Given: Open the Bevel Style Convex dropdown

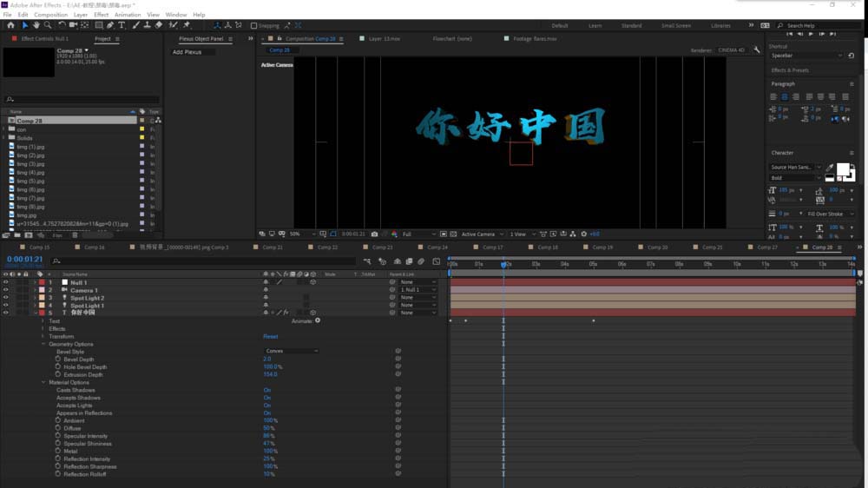Looking at the screenshot, I should pyautogui.click(x=291, y=351).
